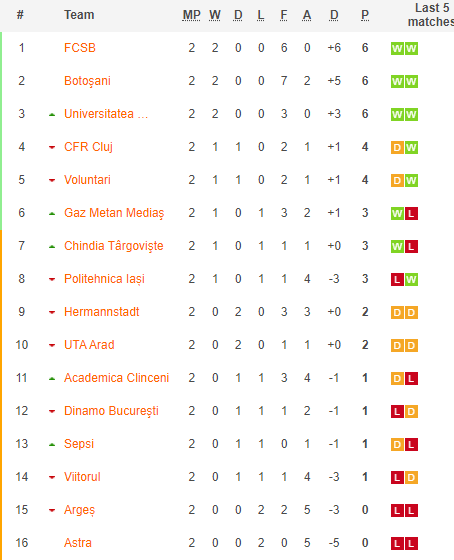
Task: Click the MP column header
Action: 191,15
